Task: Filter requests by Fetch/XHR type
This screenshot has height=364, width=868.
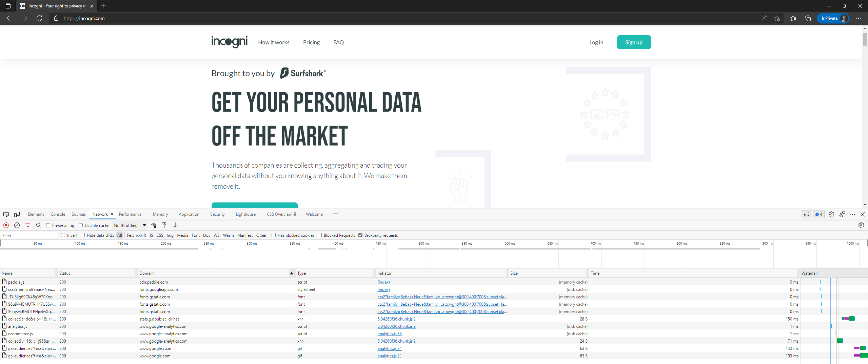Action: [136, 235]
